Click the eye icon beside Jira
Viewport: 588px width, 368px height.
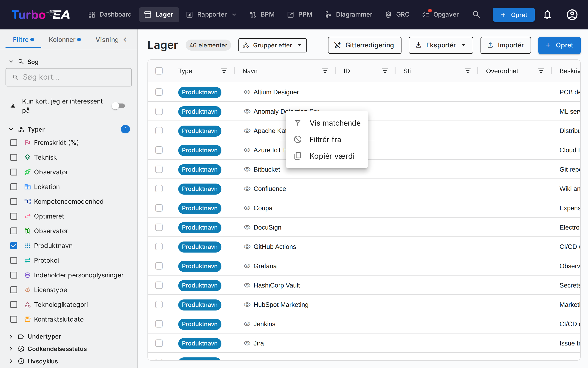pyautogui.click(x=247, y=343)
